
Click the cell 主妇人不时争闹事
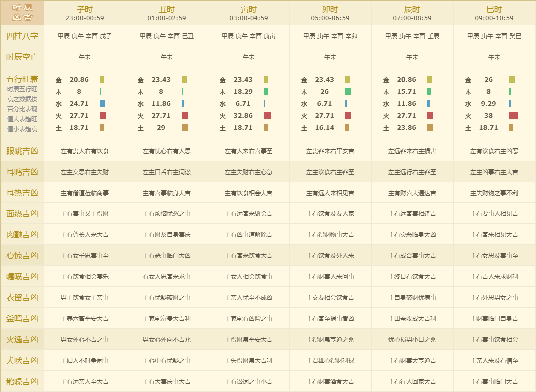click(85, 361)
